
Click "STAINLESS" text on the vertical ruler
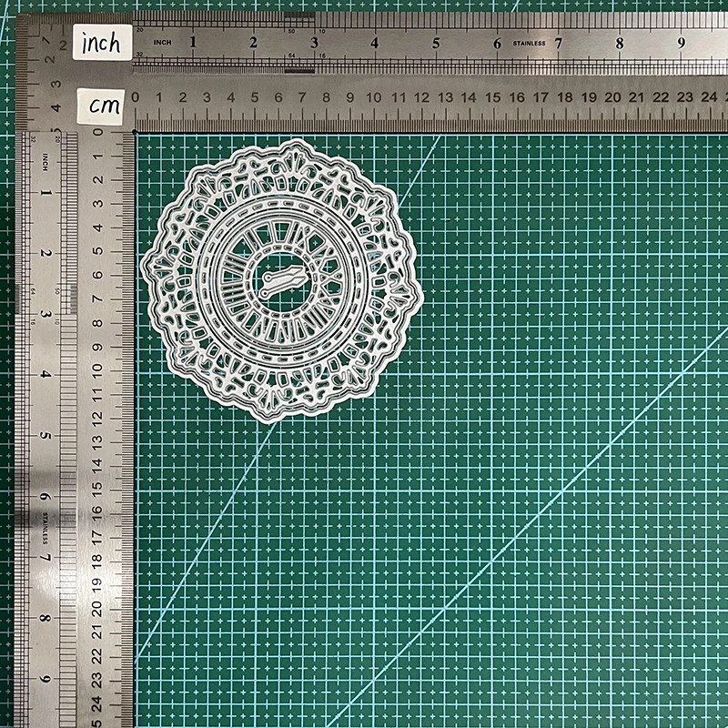45,529
